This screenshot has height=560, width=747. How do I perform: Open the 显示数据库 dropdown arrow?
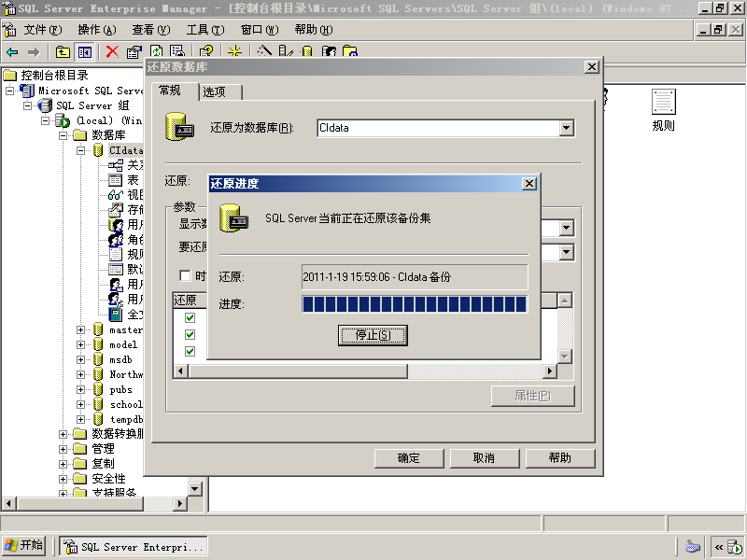click(566, 228)
